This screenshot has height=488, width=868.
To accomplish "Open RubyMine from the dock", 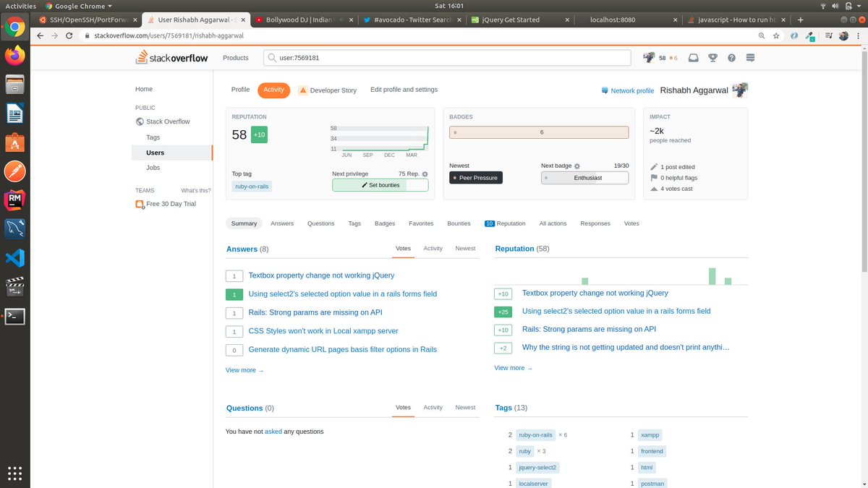I will point(14,200).
